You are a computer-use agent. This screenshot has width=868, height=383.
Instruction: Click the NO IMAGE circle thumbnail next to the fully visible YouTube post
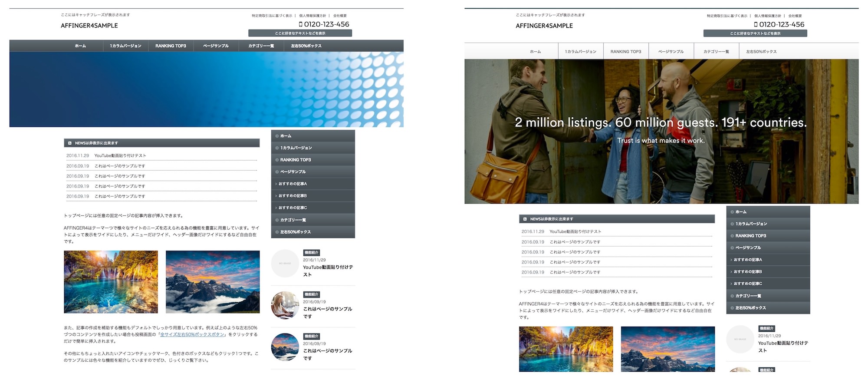pos(285,263)
